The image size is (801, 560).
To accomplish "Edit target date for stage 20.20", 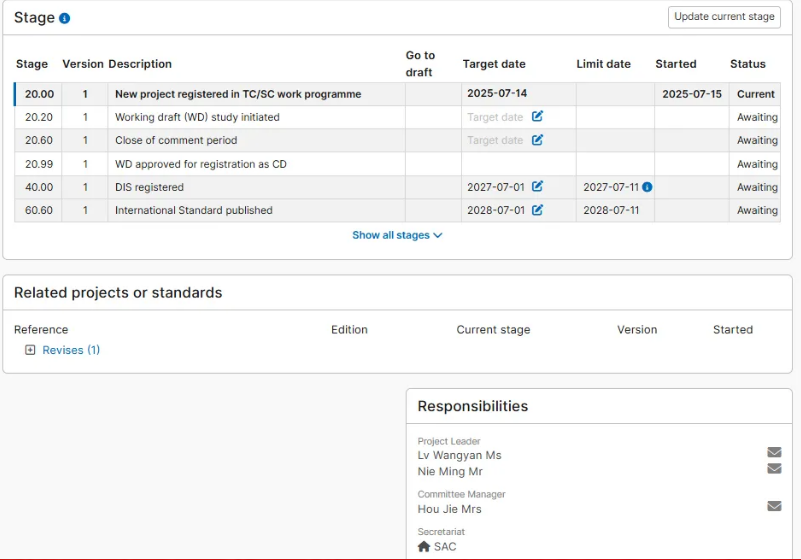I will [x=537, y=117].
